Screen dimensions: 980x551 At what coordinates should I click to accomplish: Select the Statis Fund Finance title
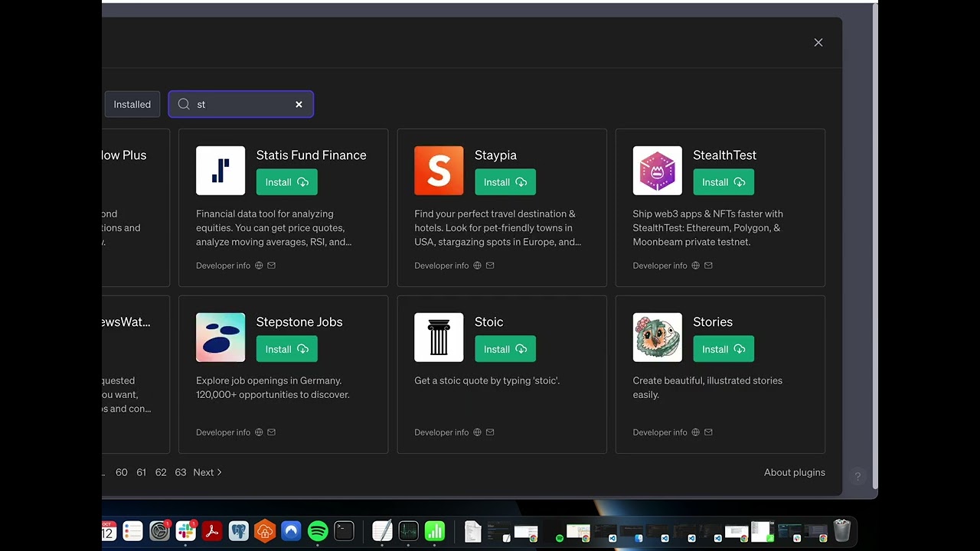point(312,155)
